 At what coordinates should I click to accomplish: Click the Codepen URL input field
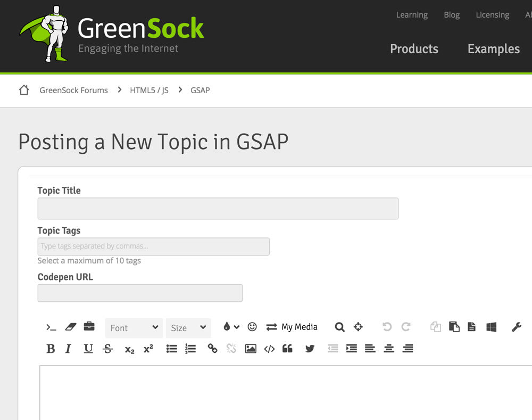click(x=140, y=293)
